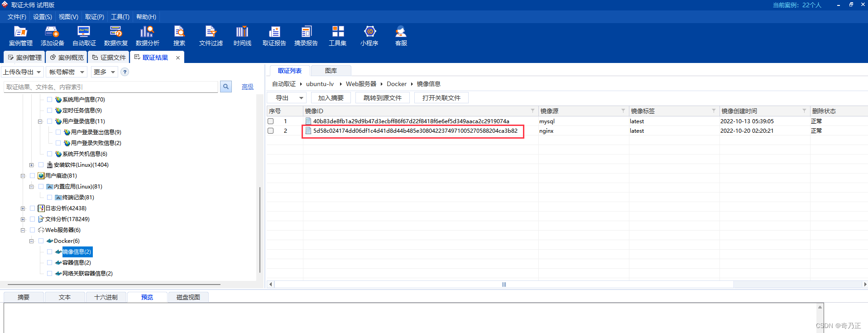The image size is (868, 333).
Task: Open the 导出 dropdown arrow
Action: point(301,98)
